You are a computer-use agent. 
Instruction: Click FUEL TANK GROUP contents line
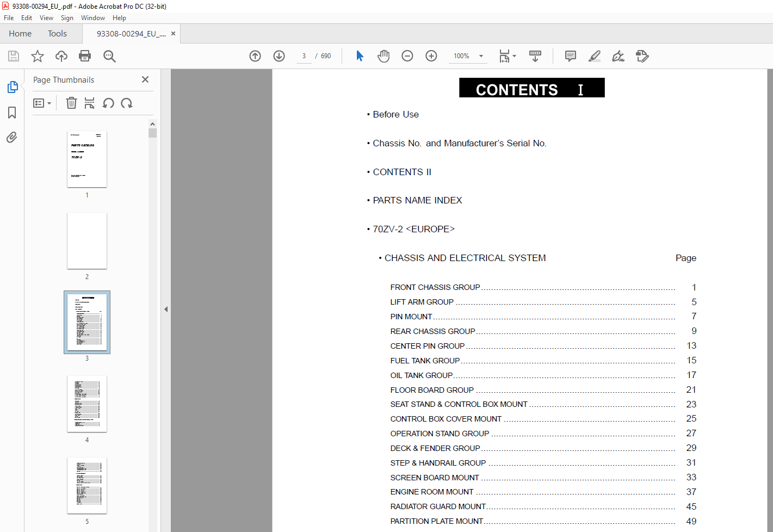[x=543, y=360]
